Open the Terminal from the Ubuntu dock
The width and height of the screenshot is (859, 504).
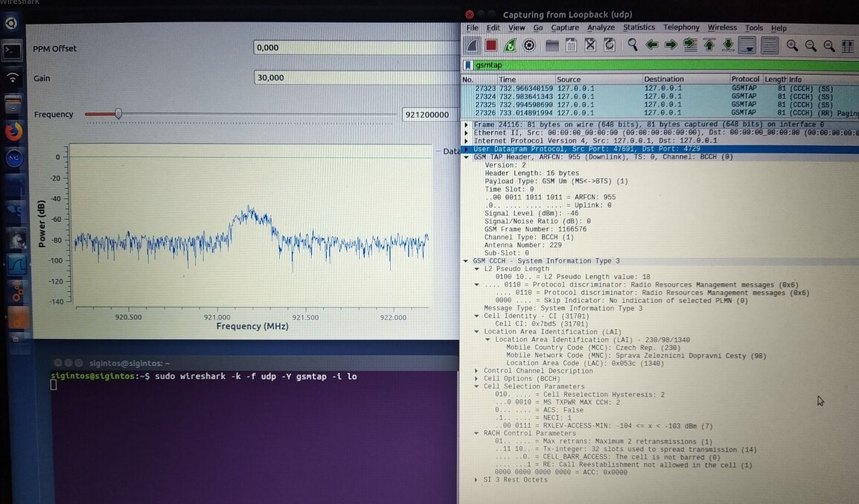click(12, 51)
